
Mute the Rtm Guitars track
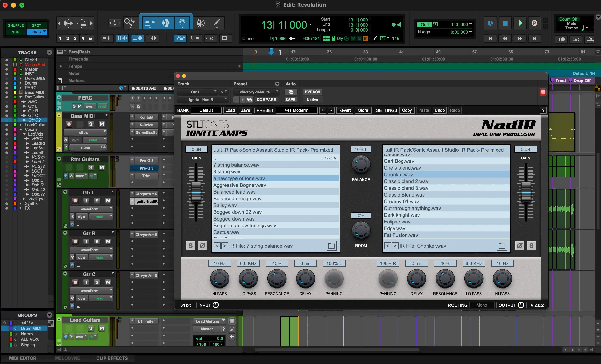pos(102,167)
